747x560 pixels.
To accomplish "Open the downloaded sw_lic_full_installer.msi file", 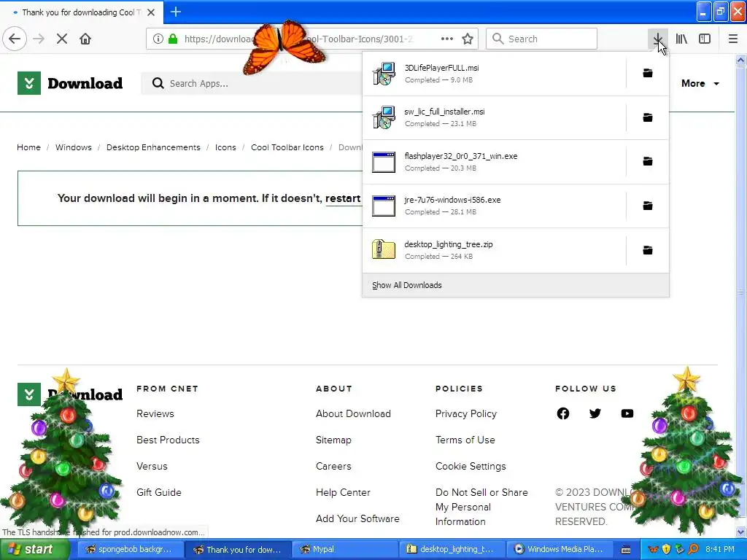I will [x=494, y=117].
